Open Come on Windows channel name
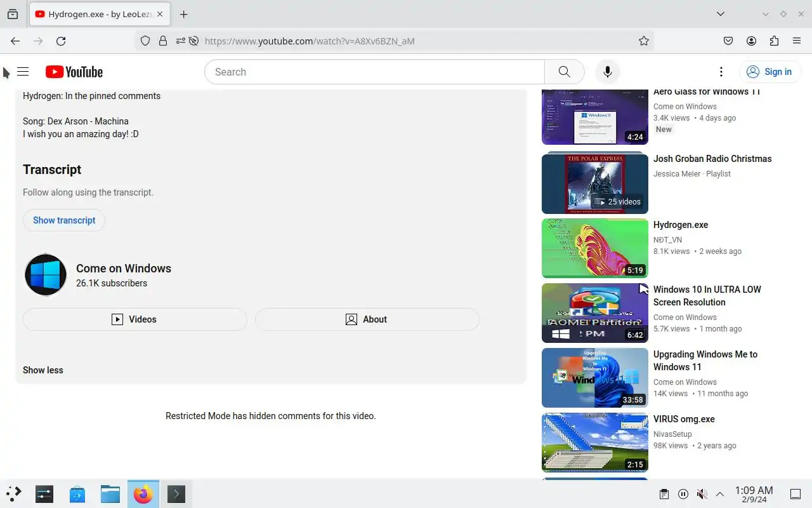 click(x=124, y=269)
